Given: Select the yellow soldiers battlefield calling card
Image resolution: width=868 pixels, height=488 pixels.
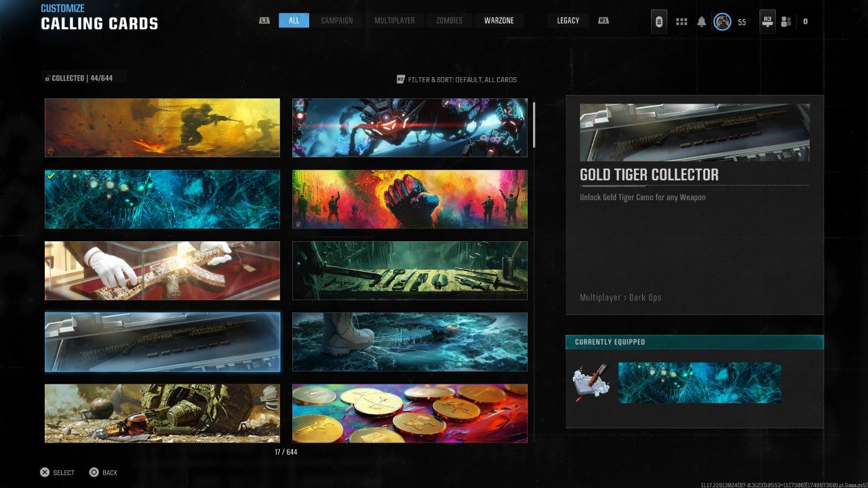Looking at the screenshot, I should coord(162,127).
